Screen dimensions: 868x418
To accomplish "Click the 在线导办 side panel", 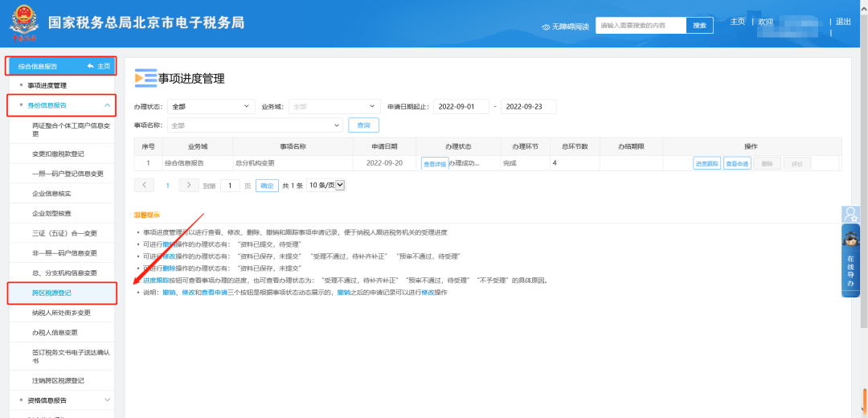I will pyautogui.click(x=850, y=260).
